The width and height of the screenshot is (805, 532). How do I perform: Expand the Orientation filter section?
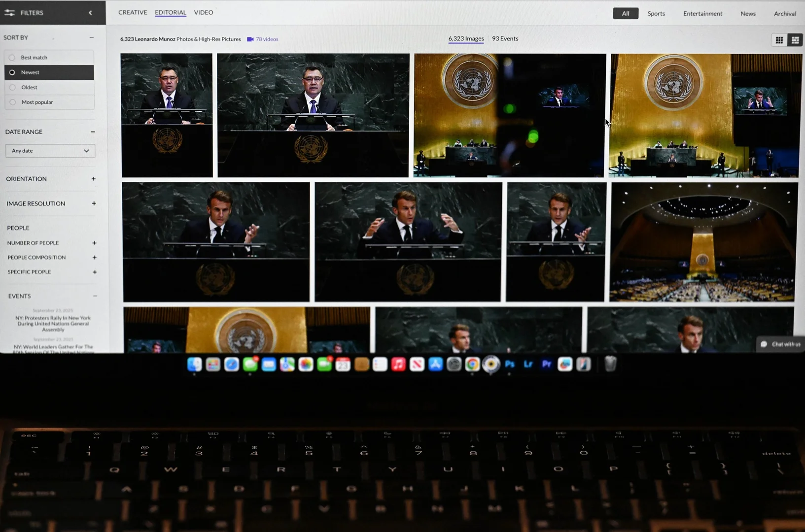(93, 179)
